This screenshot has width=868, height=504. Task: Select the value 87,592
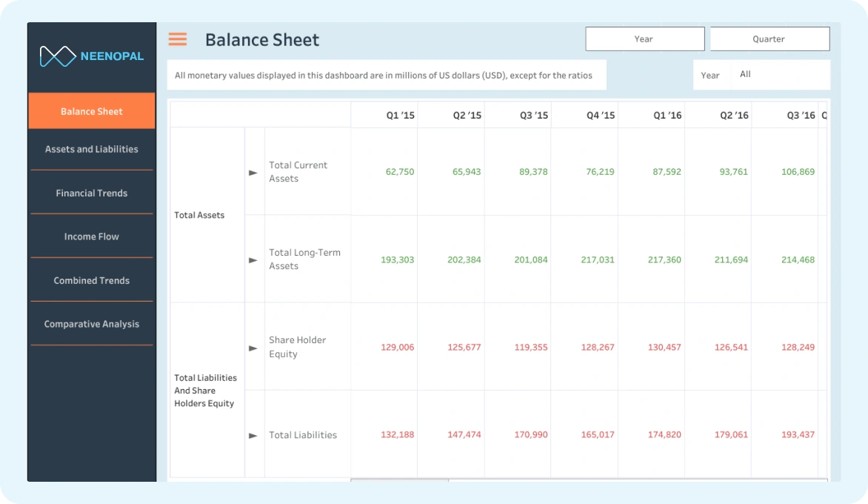pyautogui.click(x=667, y=172)
